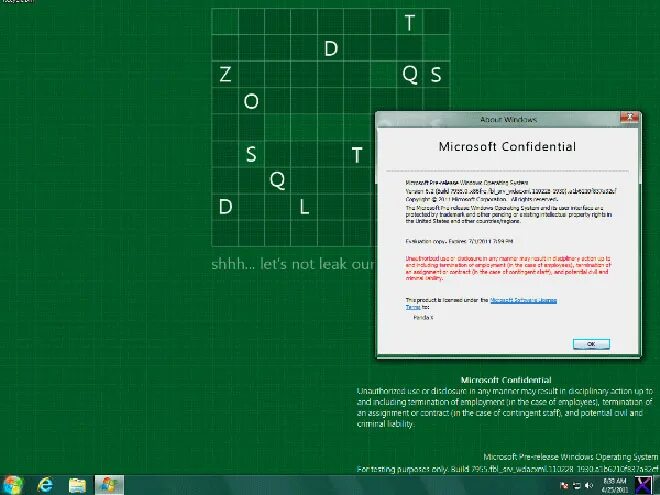Launch Internet Explorer from the taskbar

click(45, 485)
